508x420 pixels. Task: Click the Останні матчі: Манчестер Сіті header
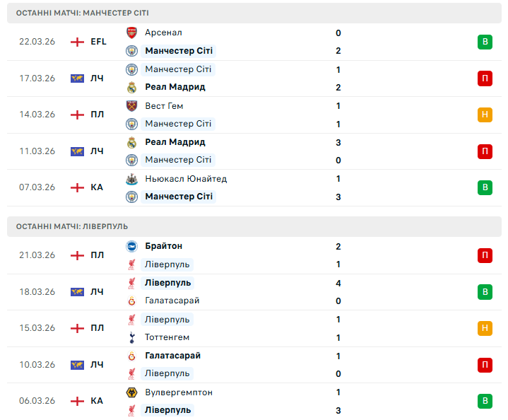point(83,13)
